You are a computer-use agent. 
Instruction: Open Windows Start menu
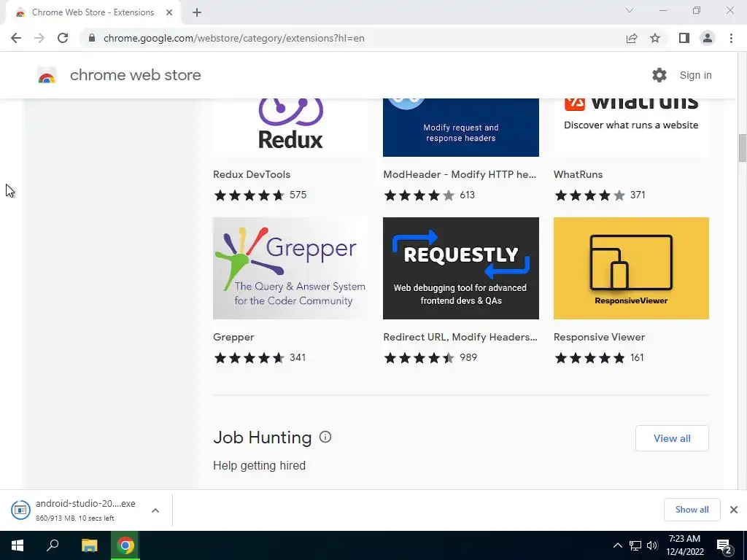(x=18, y=545)
